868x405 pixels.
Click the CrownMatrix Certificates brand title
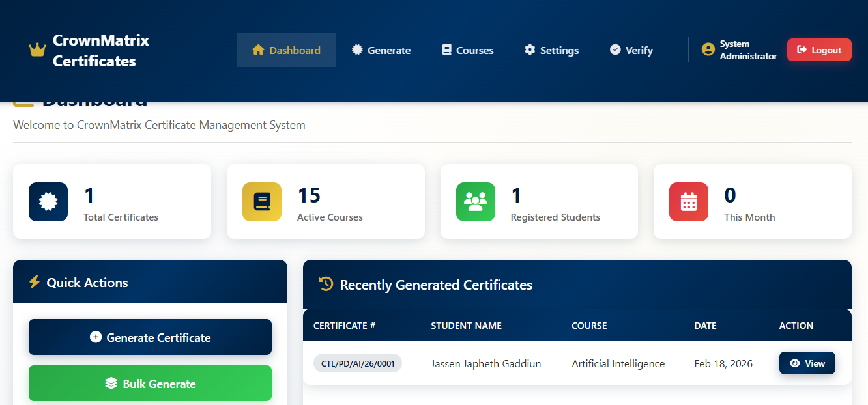[101, 51]
